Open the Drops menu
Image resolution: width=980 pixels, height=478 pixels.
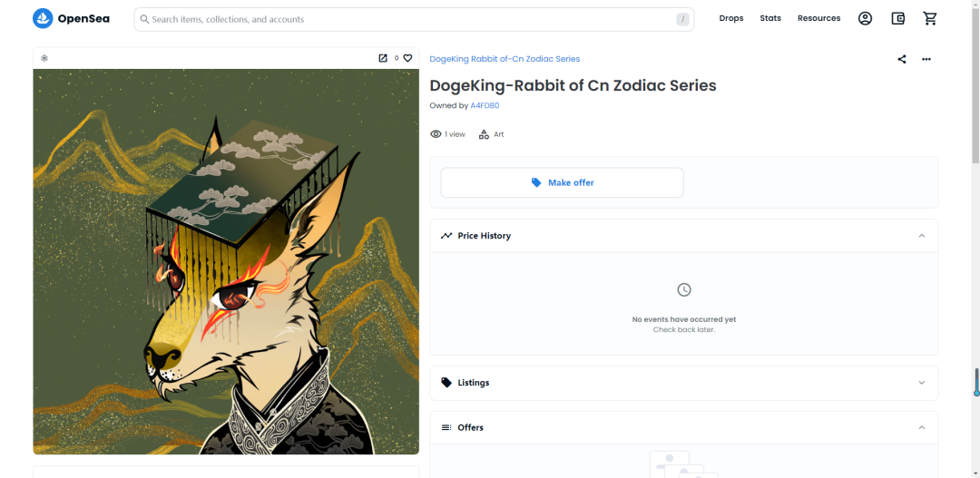[730, 18]
